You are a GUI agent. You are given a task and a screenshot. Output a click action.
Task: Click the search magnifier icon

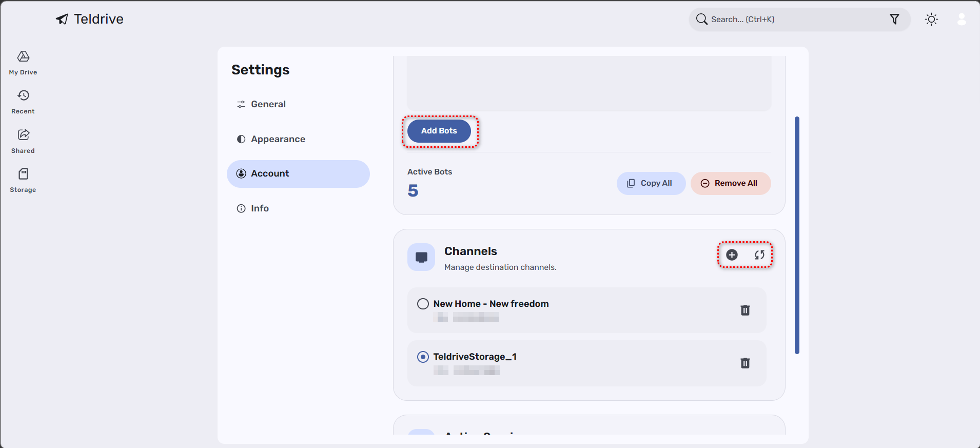[701, 20]
